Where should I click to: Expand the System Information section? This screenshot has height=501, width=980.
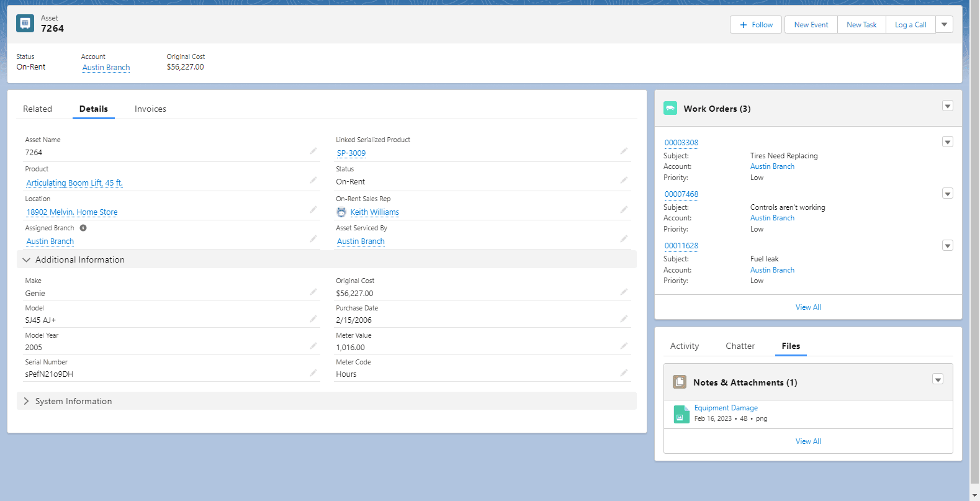(x=27, y=401)
